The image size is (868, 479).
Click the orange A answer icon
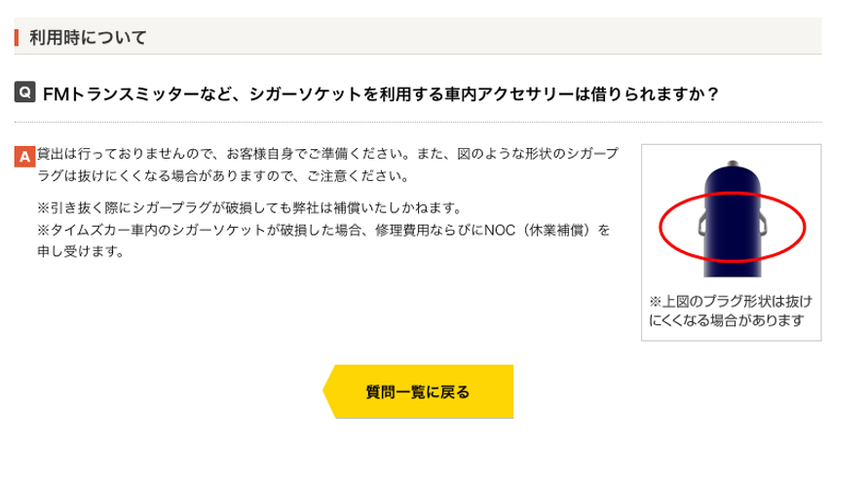pos(26,156)
